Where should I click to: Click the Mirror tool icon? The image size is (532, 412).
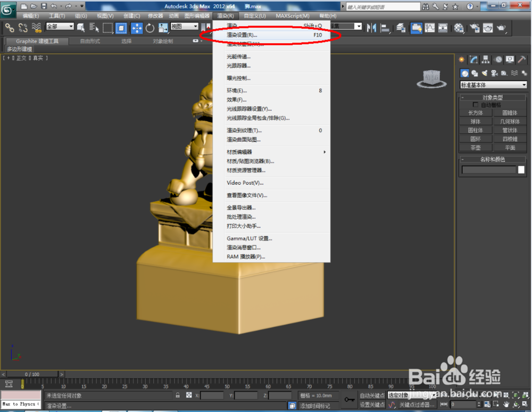pos(371,28)
